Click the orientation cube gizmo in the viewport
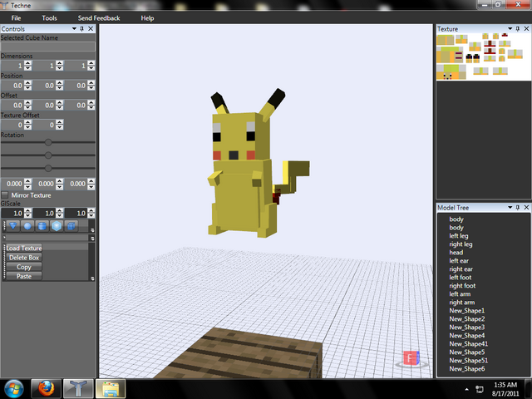 tap(411, 358)
